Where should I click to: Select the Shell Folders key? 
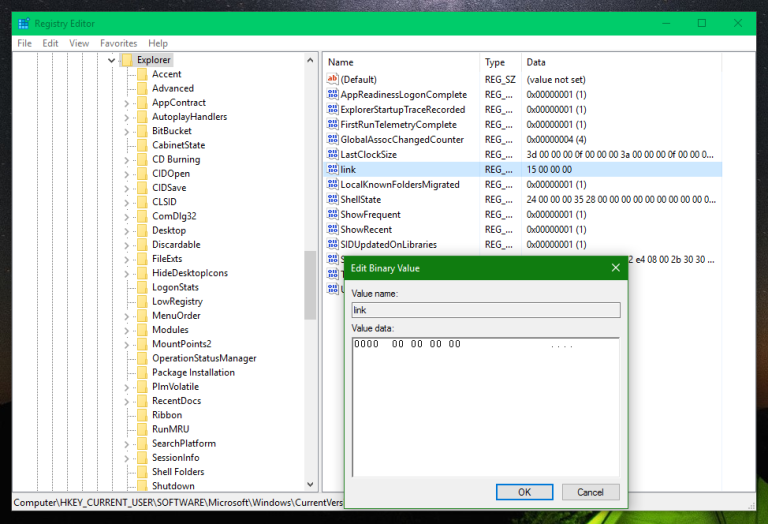point(177,472)
